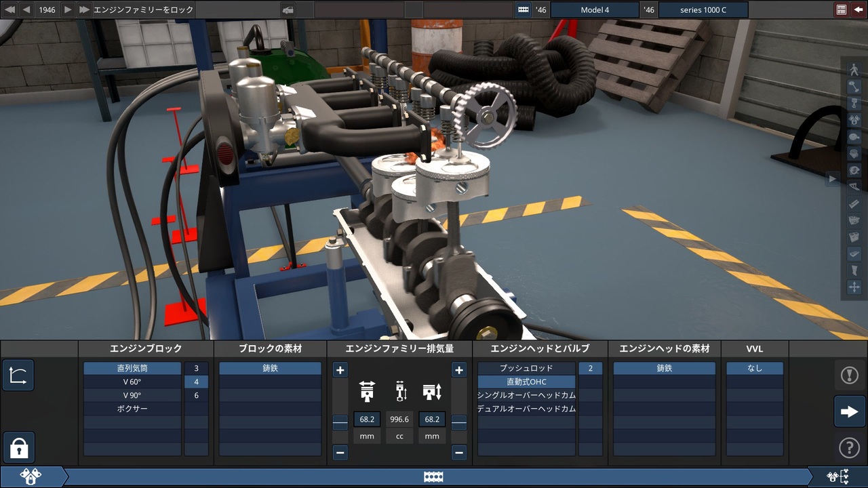Click the next step arrow button
The width and height of the screenshot is (868, 488).
(850, 411)
